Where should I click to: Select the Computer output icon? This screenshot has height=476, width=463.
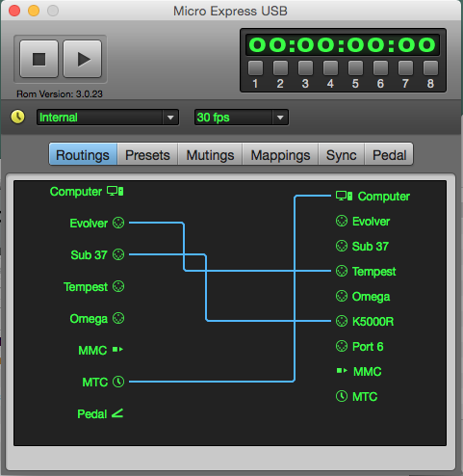click(x=344, y=196)
